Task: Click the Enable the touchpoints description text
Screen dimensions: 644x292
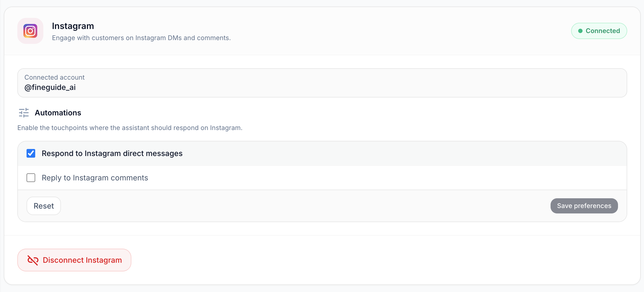Action: [x=130, y=128]
